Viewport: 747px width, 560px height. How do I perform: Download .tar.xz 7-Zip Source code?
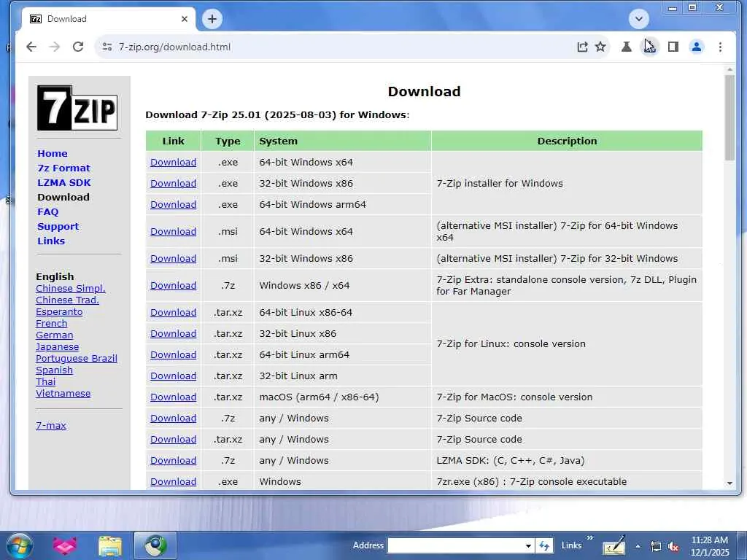[174, 440]
